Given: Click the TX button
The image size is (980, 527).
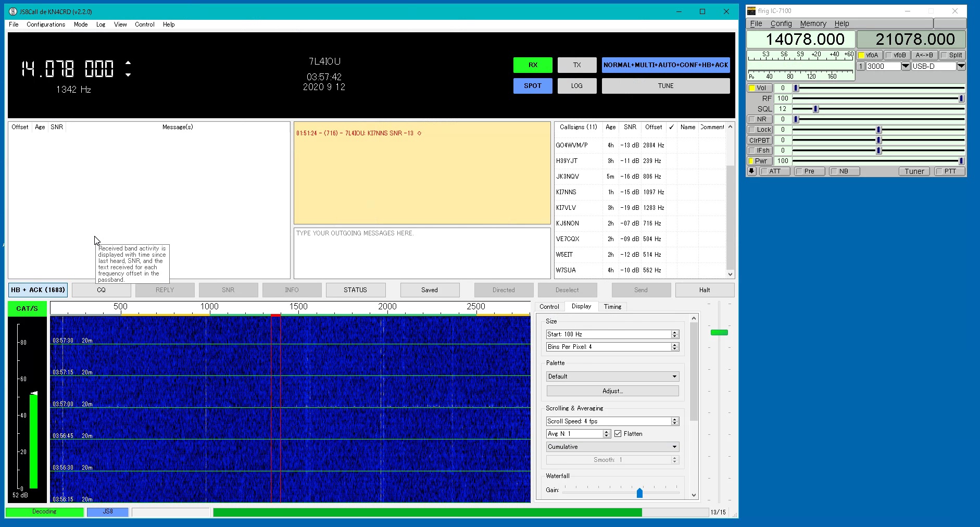Looking at the screenshot, I should tap(577, 65).
